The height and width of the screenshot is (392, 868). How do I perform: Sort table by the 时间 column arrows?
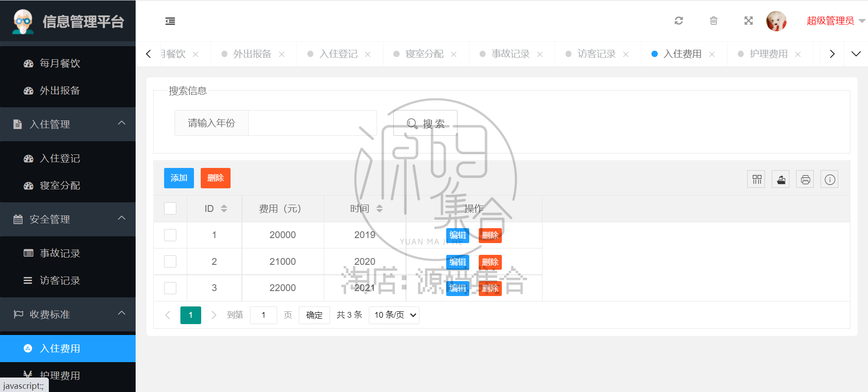(379, 208)
